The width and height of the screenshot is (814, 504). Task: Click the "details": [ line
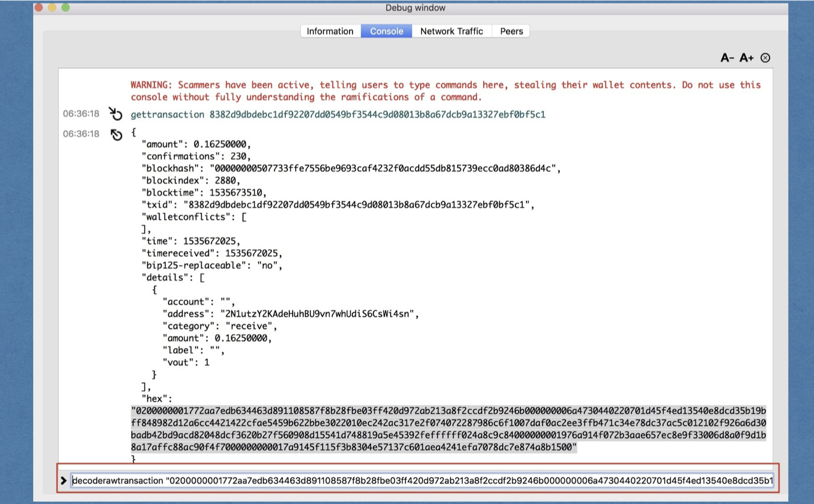coord(173,278)
